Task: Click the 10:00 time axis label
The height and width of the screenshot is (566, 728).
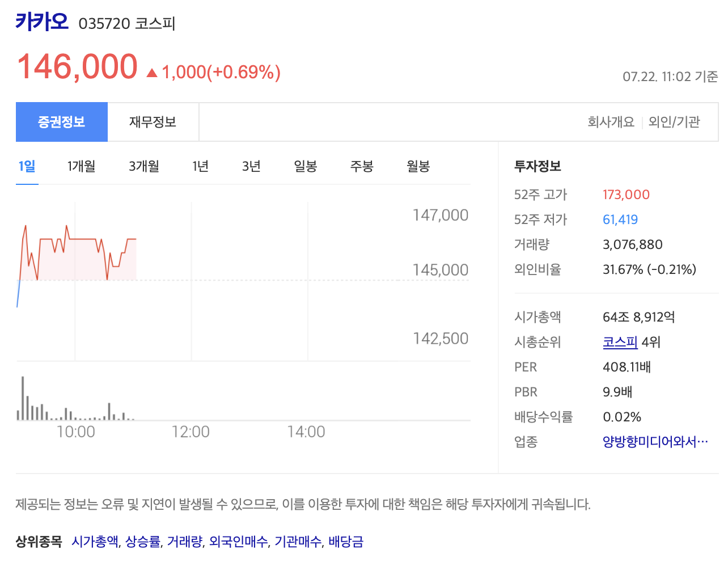Action: tap(76, 432)
